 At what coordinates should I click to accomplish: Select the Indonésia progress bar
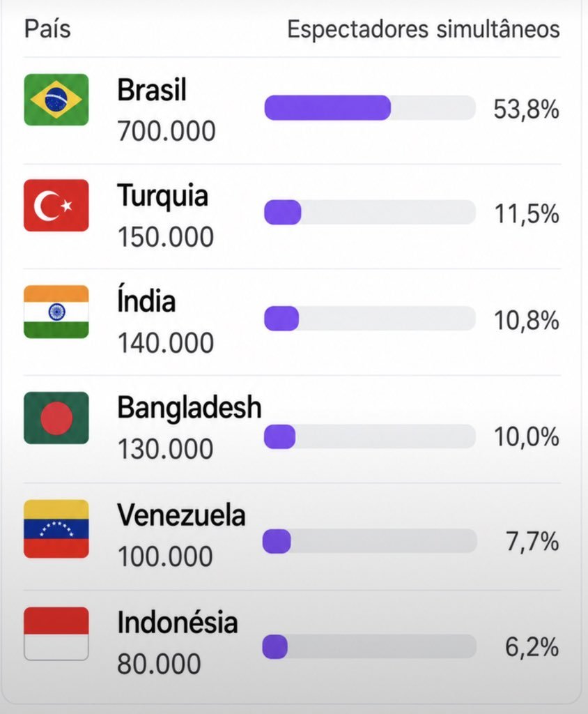coord(369,646)
